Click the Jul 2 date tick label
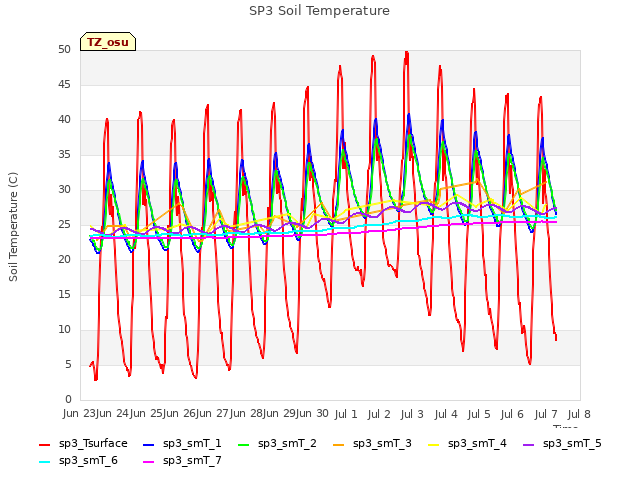The image size is (640, 480). point(379,414)
